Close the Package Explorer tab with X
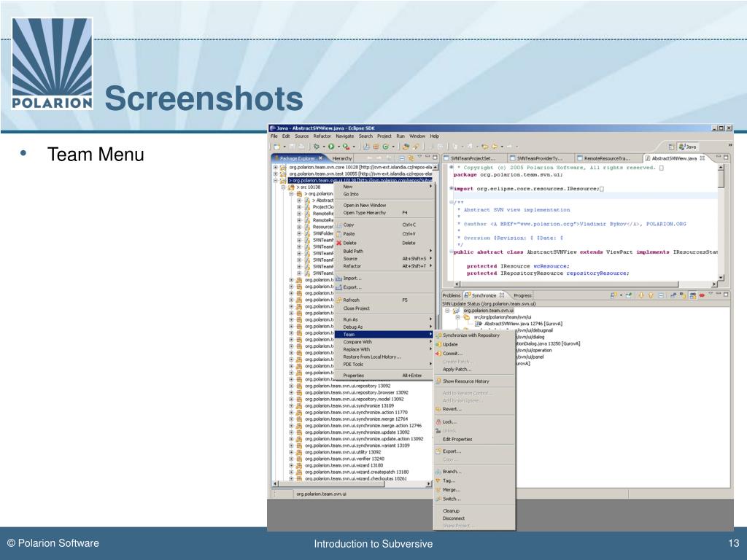Viewport: 747px width, 560px height. coord(320,158)
